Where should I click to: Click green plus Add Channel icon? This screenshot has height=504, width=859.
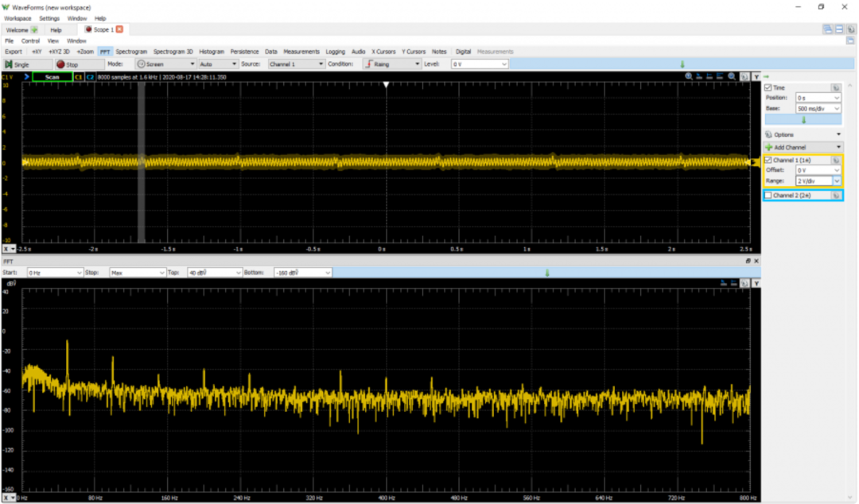768,147
